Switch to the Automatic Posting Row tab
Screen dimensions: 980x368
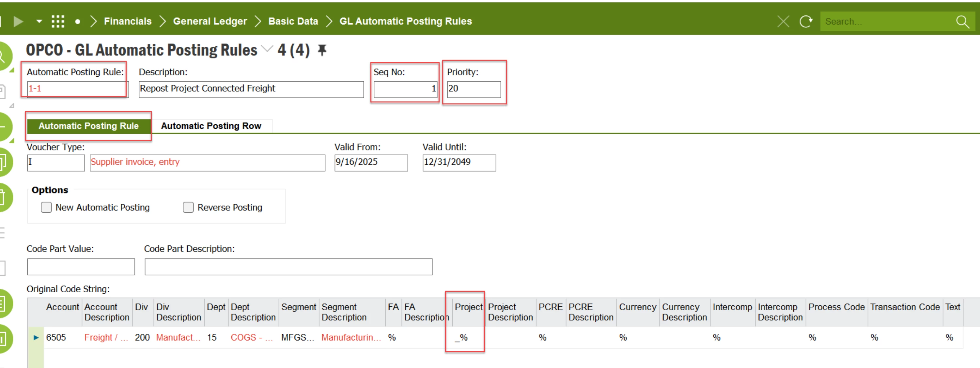211,126
